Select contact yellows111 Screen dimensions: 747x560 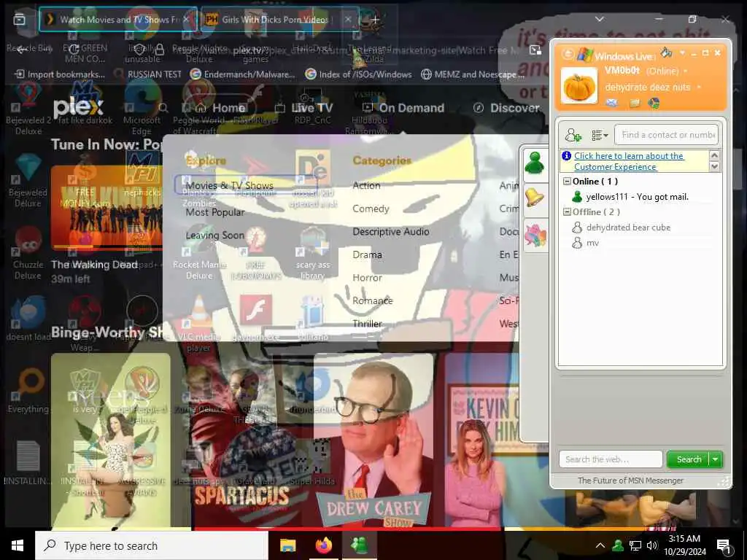point(630,197)
